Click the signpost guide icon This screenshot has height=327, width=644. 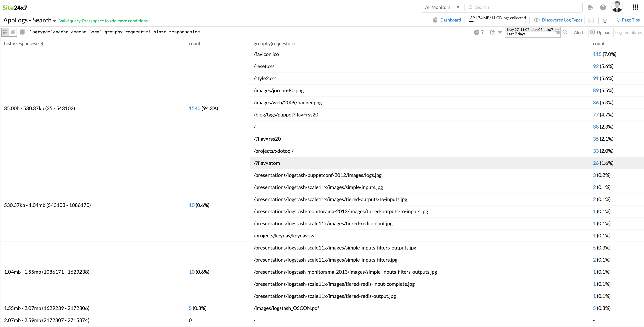click(x=605, y=21)
